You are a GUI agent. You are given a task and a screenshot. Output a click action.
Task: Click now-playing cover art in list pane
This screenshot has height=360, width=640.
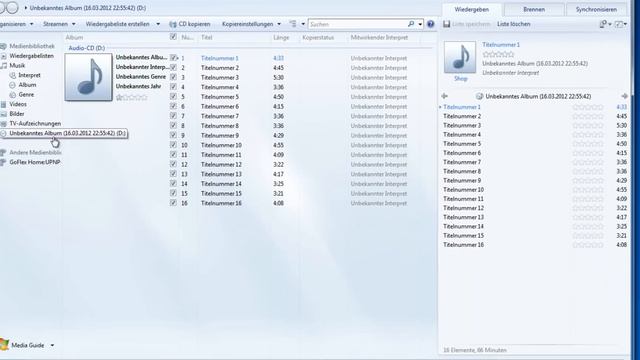(460, 57)
